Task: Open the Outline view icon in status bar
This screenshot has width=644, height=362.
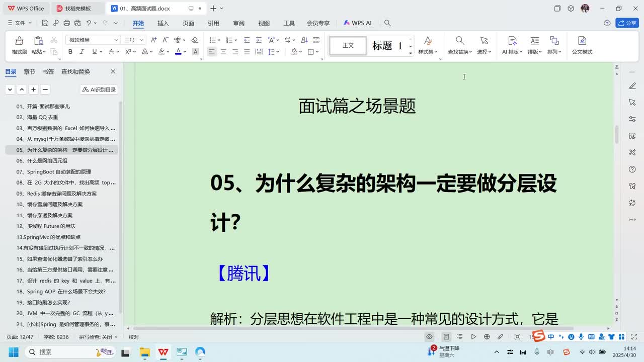Action: point(459,337)
